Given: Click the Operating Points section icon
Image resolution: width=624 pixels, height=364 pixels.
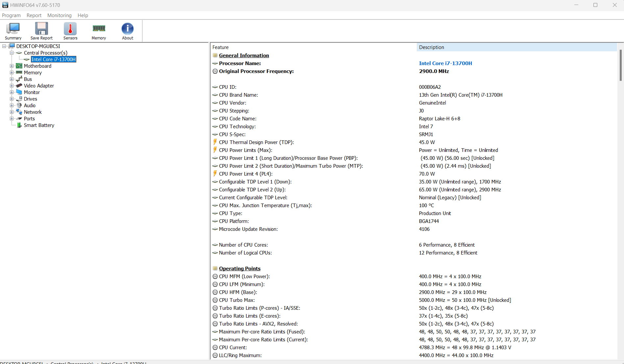Looking at the screenshot, I should point(215,268).
